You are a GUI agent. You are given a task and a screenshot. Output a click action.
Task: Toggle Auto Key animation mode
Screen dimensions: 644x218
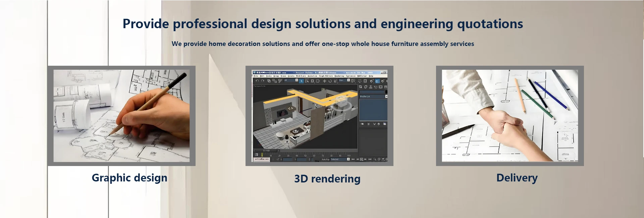click(326, 159)
